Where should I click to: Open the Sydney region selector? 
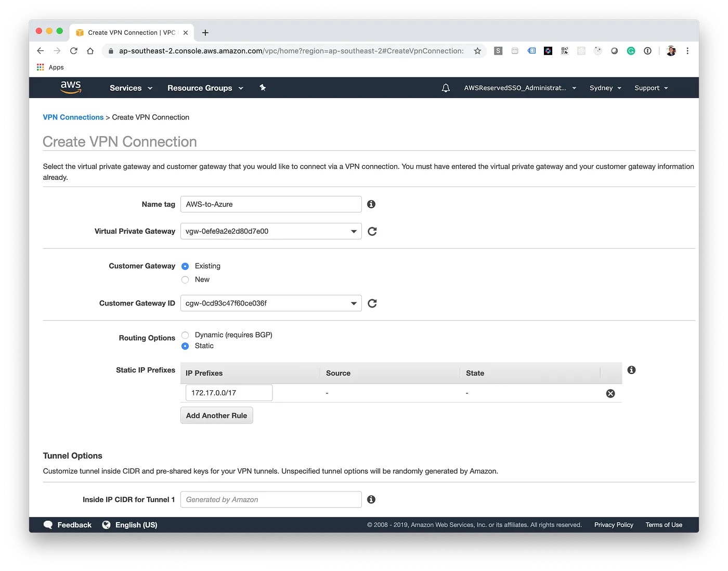pos(605,88)
